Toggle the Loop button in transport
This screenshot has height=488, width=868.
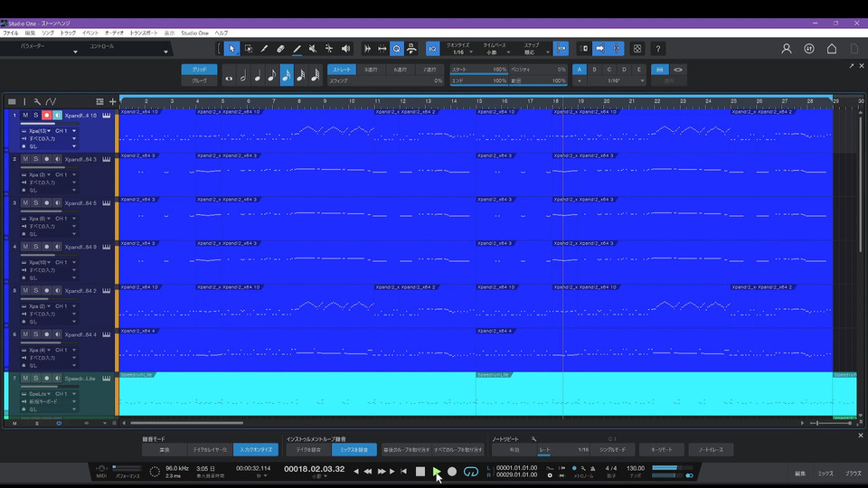pyautogui.click(x=470, y=472)
